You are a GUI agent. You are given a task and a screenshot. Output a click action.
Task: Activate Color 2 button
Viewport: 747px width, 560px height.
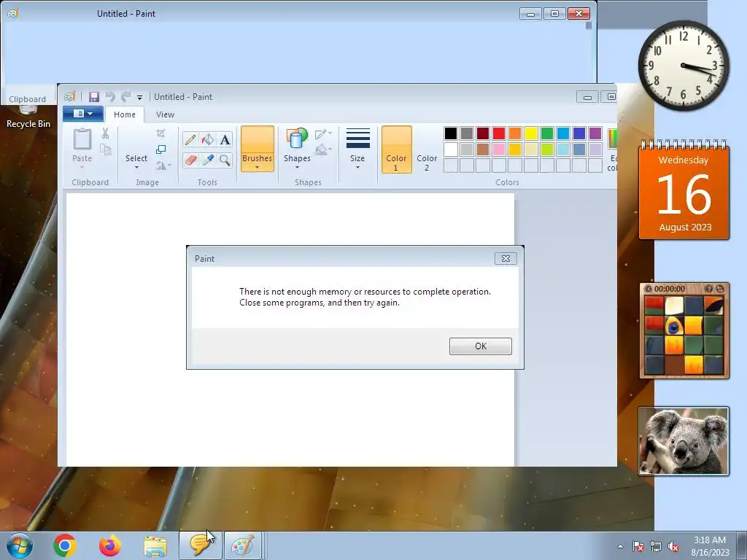427,149
